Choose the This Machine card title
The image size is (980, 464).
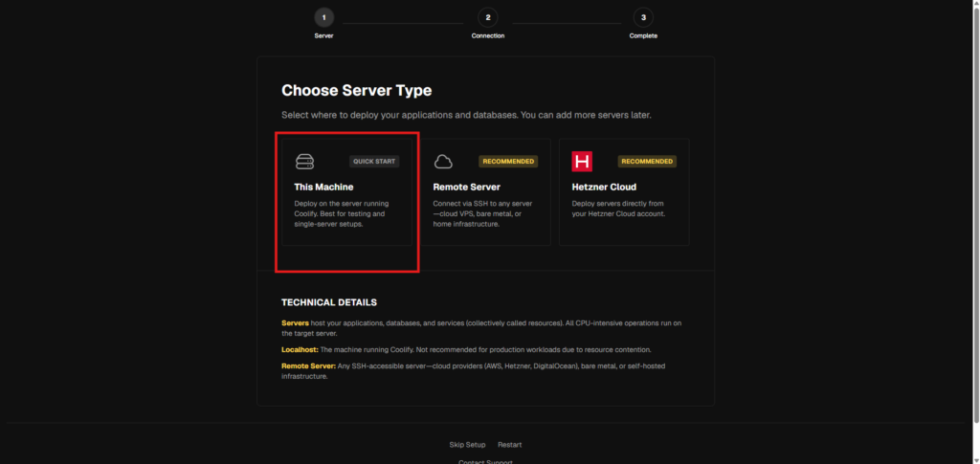(323, 187)
